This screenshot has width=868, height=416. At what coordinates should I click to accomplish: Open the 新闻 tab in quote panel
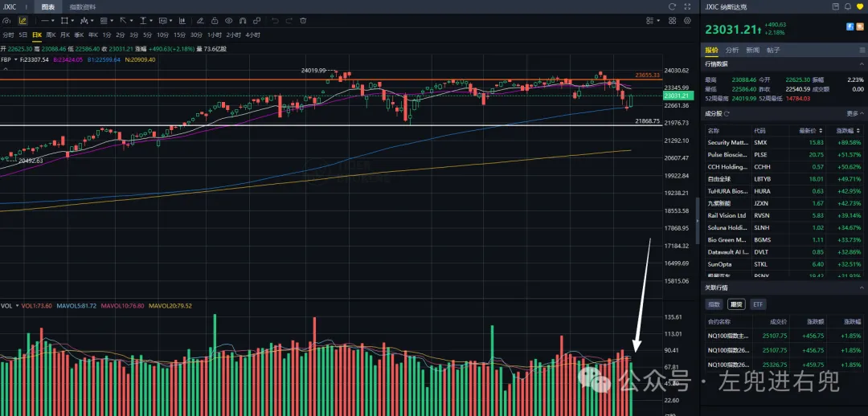[752, 50]
